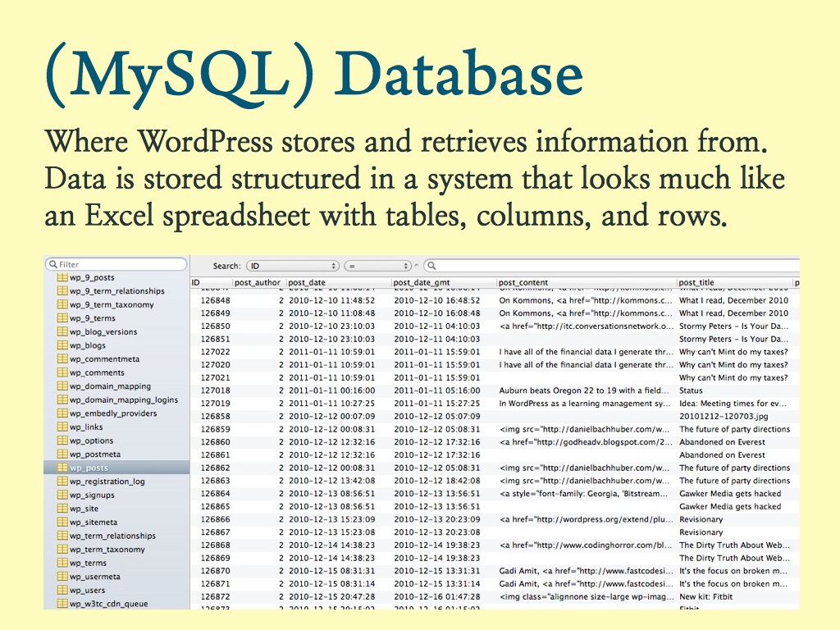Click the wp_links table icon
This screenshot has width=840, height=630.
(x=62, y=427)
